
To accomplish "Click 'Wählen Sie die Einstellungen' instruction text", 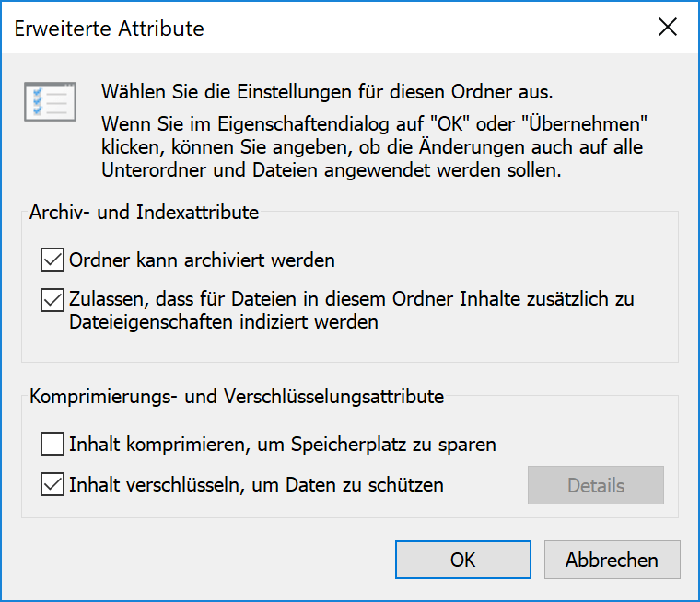I will (x=327, y=92).
